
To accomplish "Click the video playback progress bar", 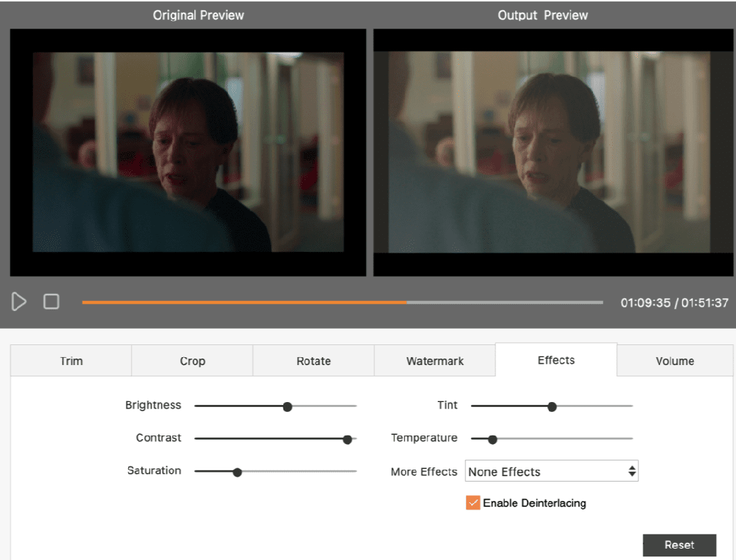I will tap(342, 302).
